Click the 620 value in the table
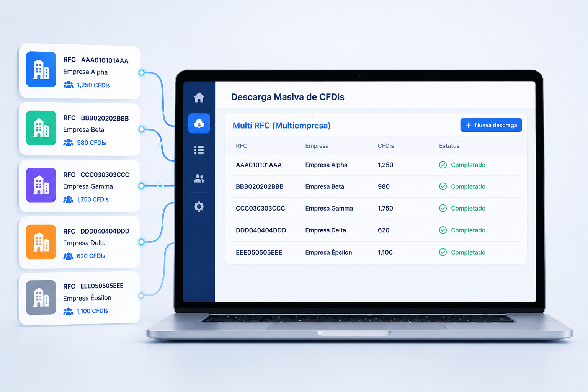 tap(384, 230)
